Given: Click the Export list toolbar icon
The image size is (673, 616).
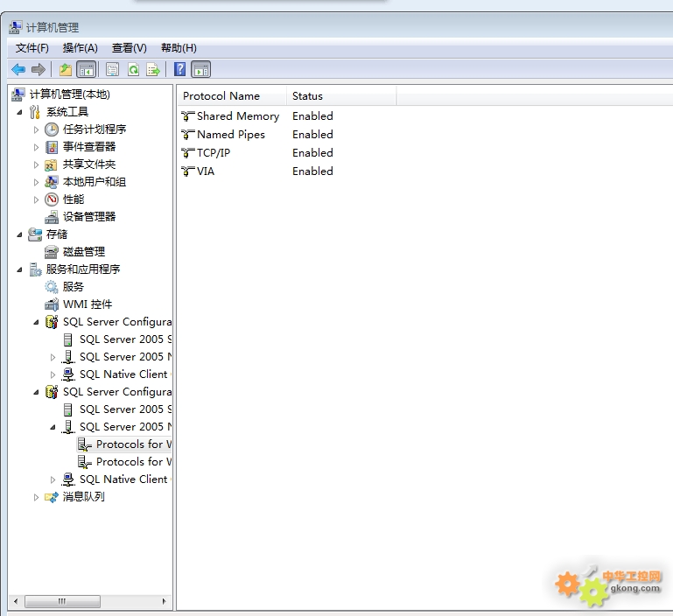Looking at the screenshot, I should [153, 69].
